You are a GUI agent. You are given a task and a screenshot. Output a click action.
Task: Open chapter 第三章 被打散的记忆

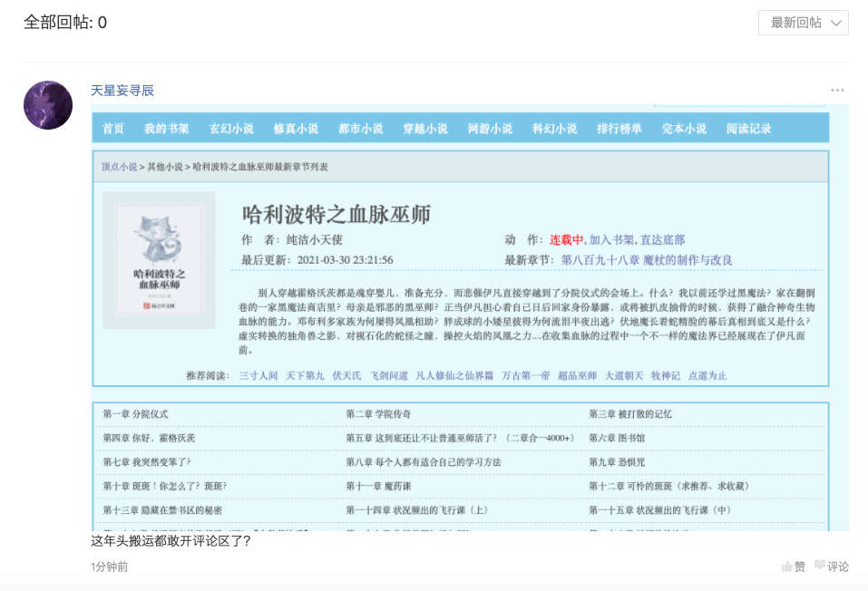630,414
